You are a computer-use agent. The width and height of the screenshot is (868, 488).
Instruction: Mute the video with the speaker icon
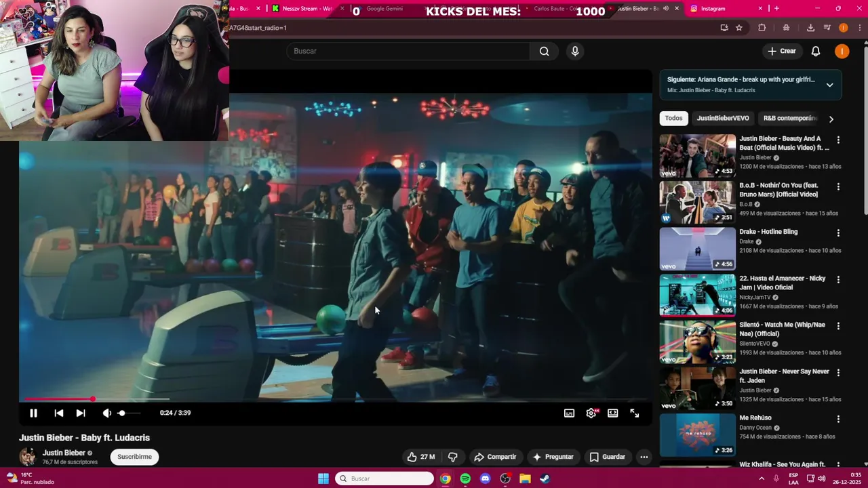tap(106, 413)
